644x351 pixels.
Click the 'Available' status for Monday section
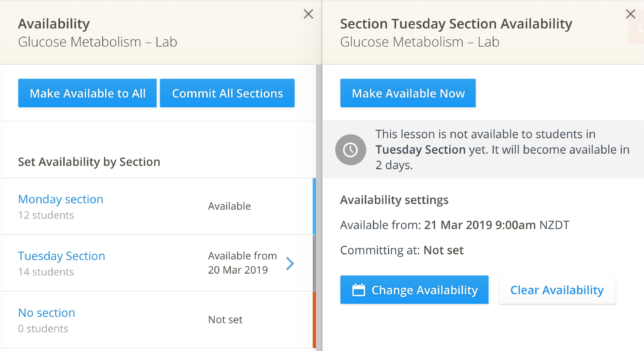point(229,206)
